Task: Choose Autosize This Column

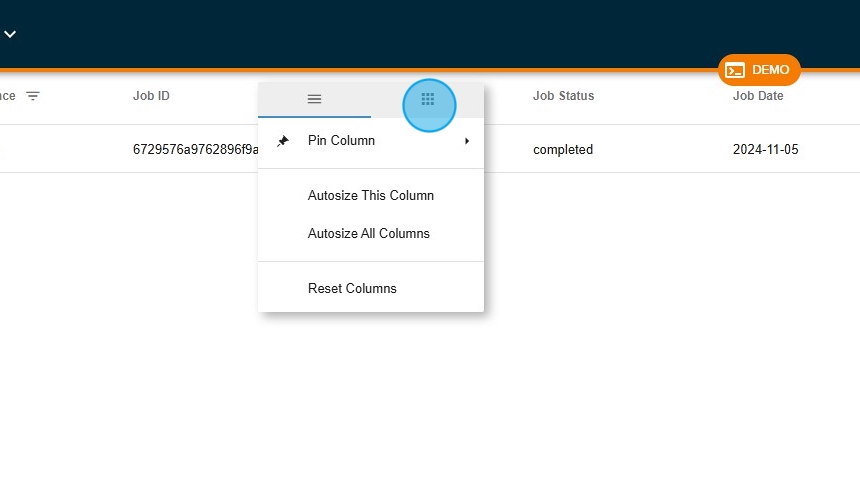Action: [x=370, y=196]
